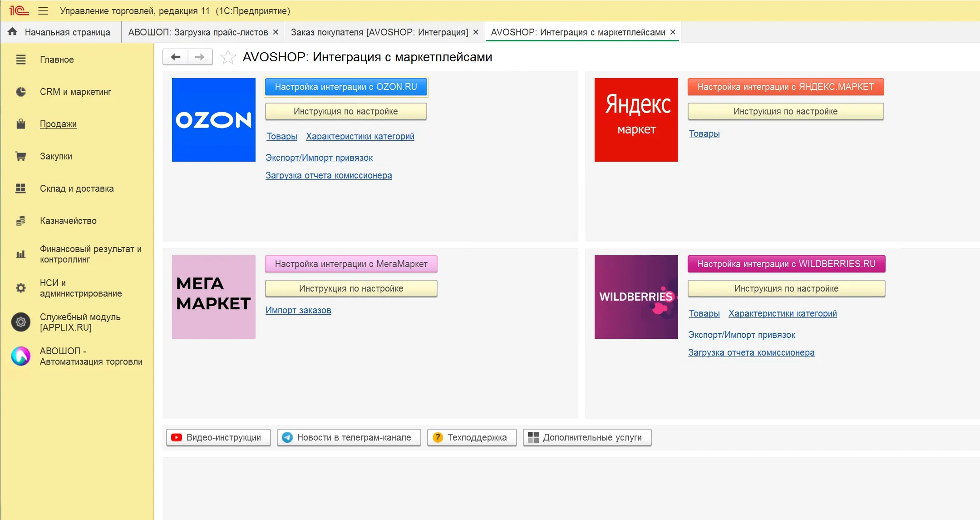The width and height of the screenshot is (980, 520).
Task: Click the Главное list icon in sidebar
Action: pos(21,59)
